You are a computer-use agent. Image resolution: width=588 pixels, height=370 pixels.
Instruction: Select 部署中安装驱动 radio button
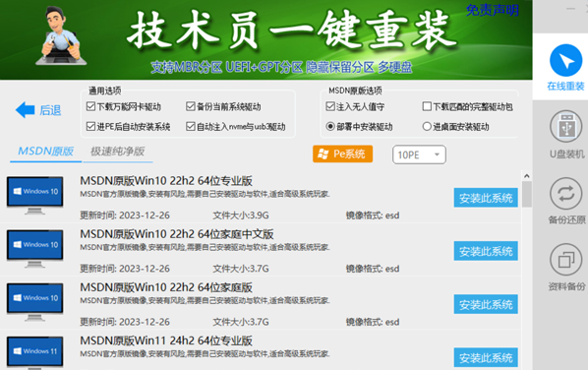[x=330, y=127]
